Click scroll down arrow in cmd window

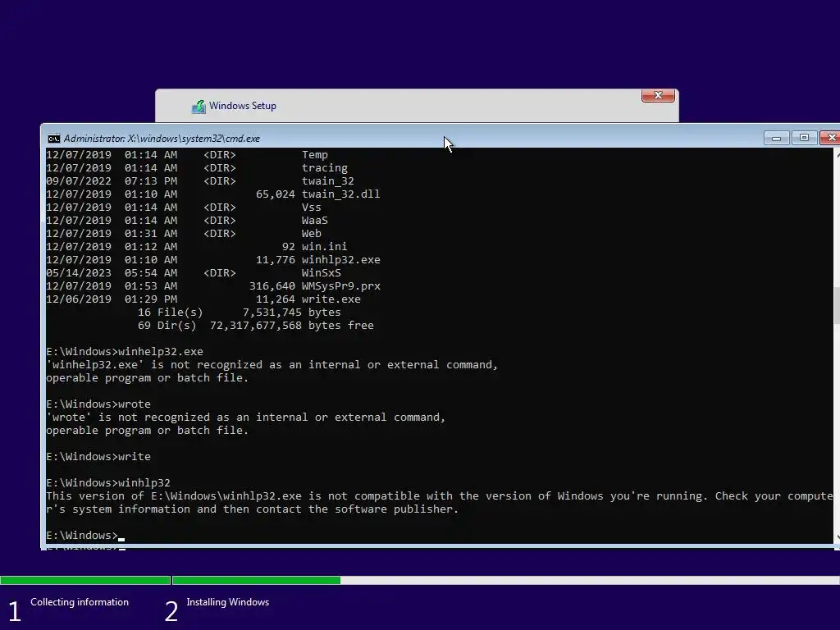[x=837, y=538]
